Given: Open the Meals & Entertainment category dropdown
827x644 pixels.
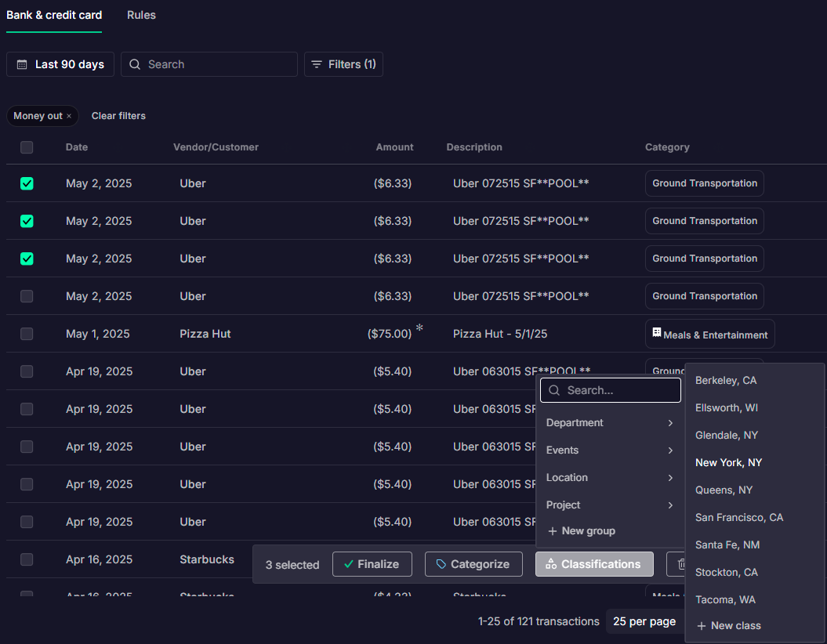Looking at the screenshot, I should [710, 334].
